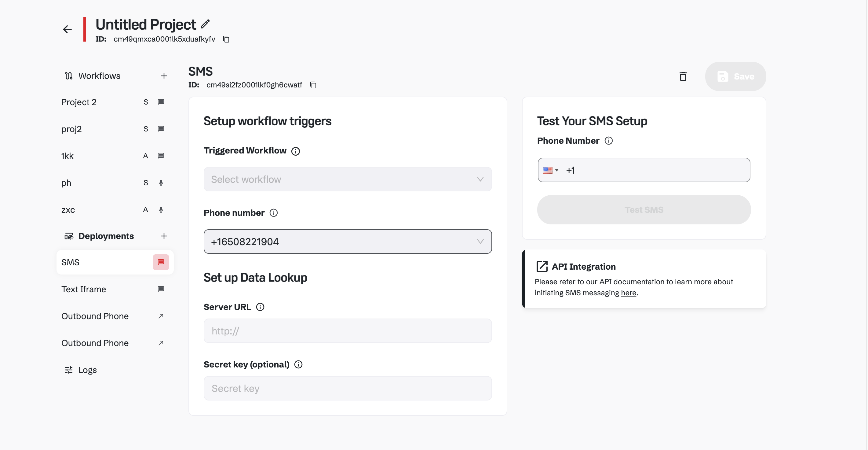Click the back arrow icon
868x450 pixels.
point(67,29)
